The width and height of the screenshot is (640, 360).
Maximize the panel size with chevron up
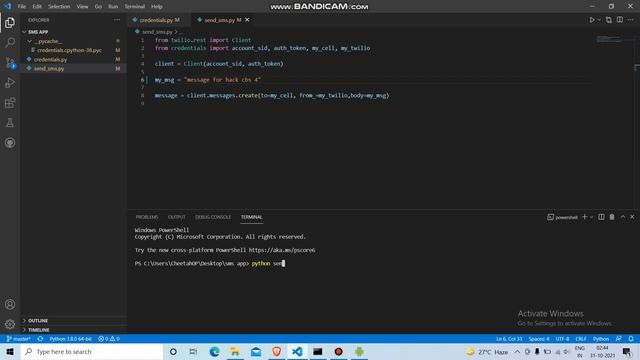[622, 217]
